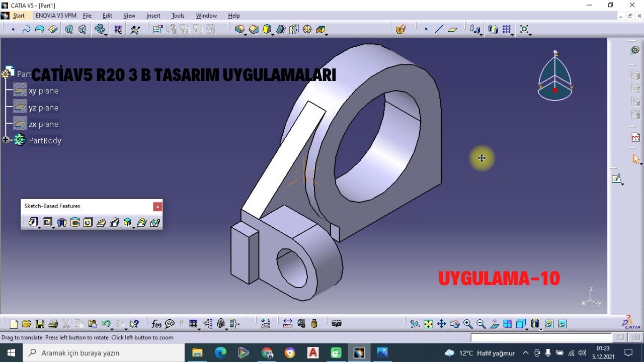Click the What's This help icon

134,324
